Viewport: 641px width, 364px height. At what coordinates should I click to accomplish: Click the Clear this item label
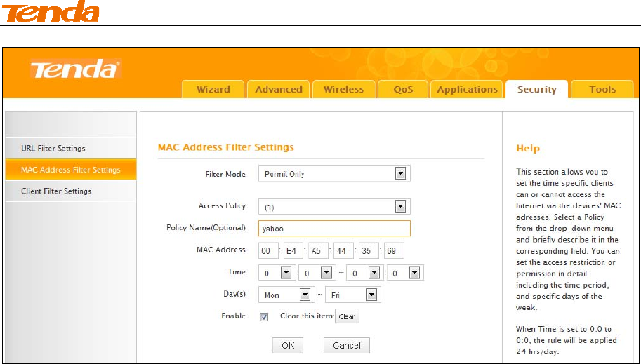(x=307, y=316)
